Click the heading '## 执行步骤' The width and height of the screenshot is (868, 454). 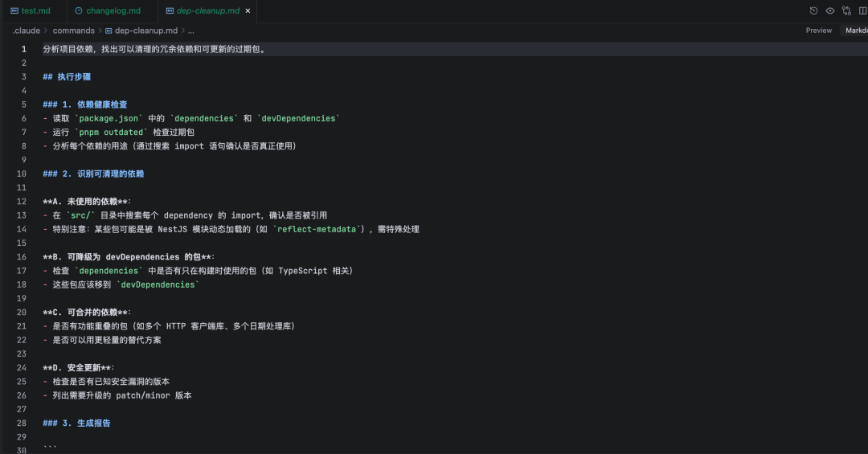point(67,77)
